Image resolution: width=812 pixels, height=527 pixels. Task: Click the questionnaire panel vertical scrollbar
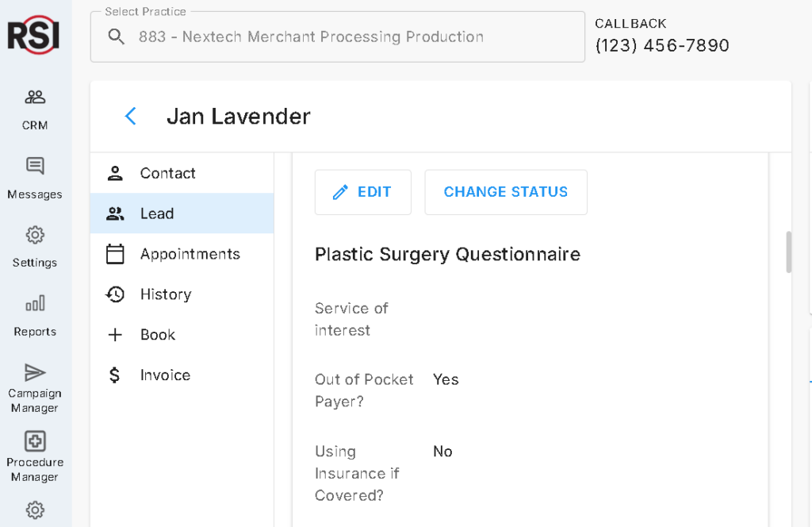click(789, 252)
